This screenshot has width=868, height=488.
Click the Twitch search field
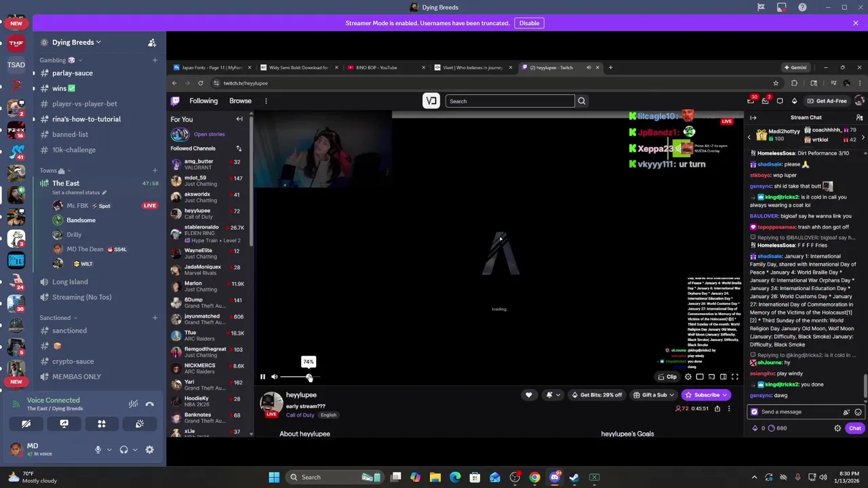(510, 101)
